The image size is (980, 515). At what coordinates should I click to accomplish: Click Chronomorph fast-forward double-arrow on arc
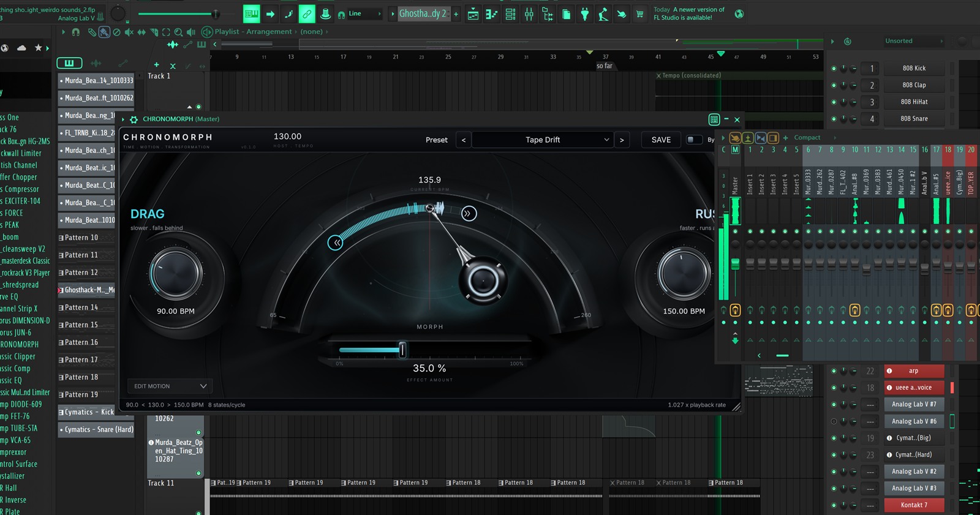469,214
